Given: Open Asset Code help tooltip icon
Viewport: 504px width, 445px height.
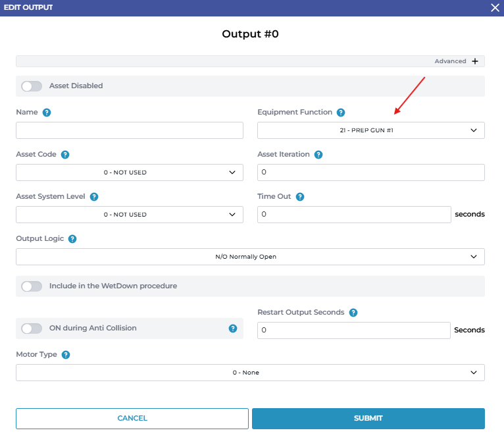Looking at the screenshot, I should (x=65, y=155).
